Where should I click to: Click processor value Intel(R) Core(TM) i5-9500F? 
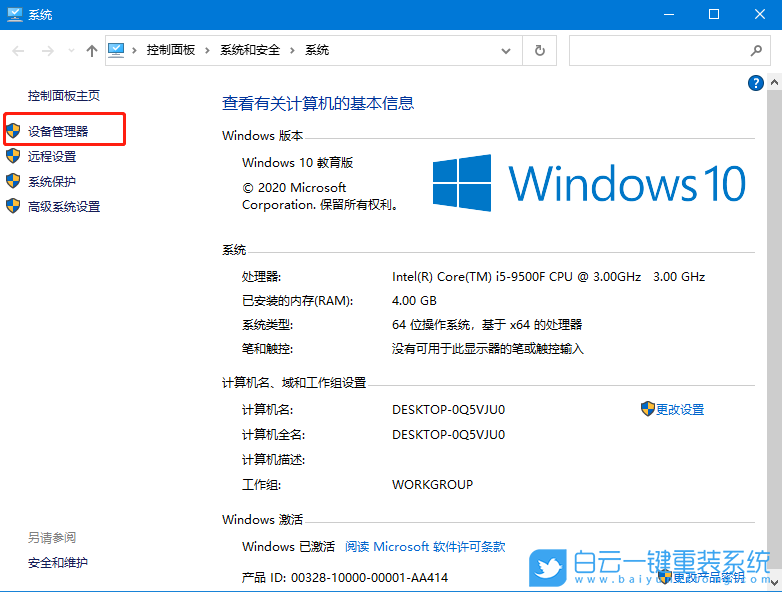tap(549, 277)
